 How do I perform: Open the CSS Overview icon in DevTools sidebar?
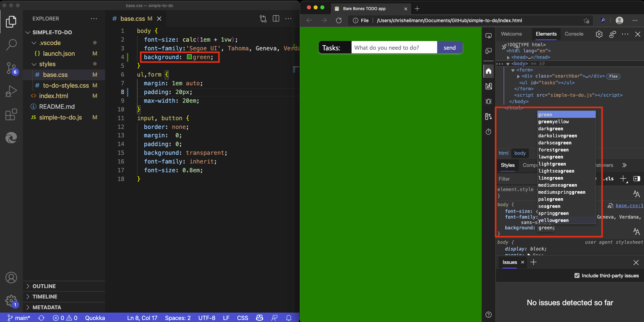tap(489, 86)
